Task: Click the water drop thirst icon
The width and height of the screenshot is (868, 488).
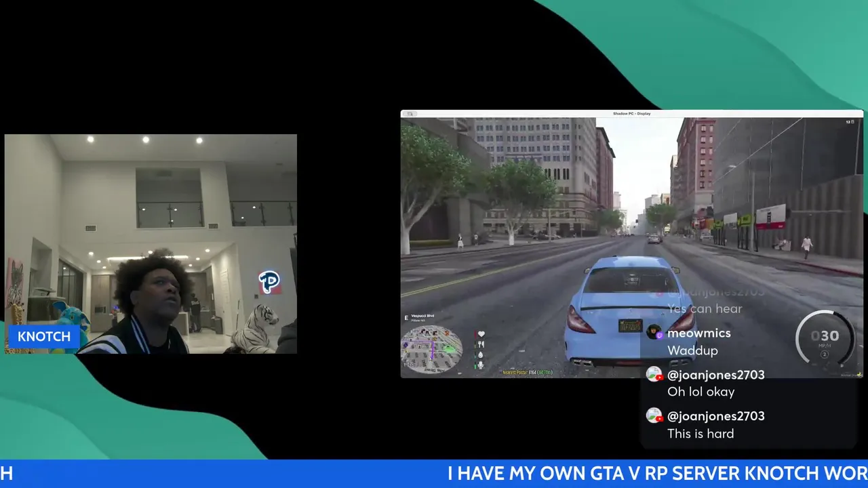Action: 481,354
